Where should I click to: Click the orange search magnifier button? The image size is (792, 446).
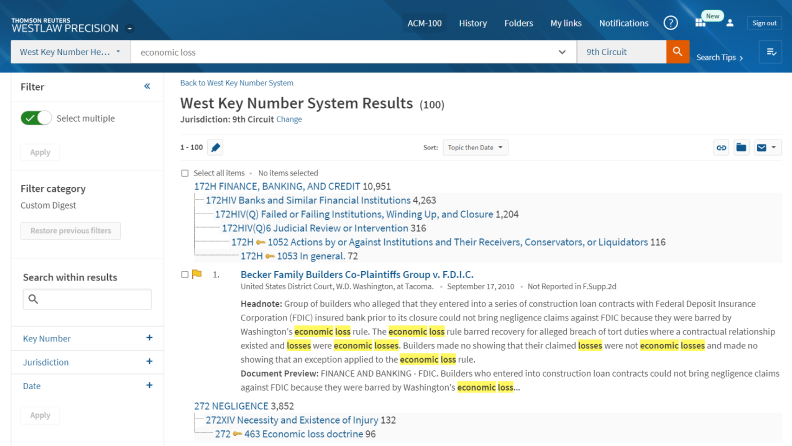pos(677,52)
